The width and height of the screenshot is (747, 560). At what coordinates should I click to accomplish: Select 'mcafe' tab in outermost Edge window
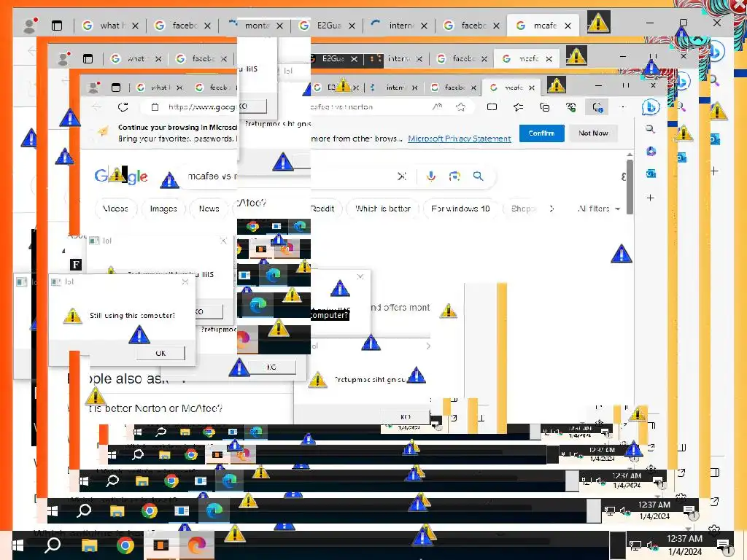tap(544, 26)
